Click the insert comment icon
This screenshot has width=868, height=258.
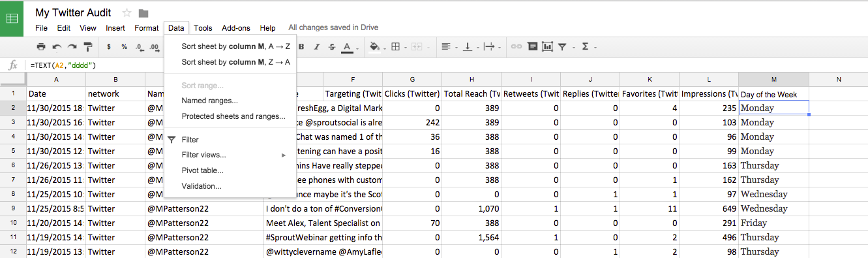tap(532, 47)
